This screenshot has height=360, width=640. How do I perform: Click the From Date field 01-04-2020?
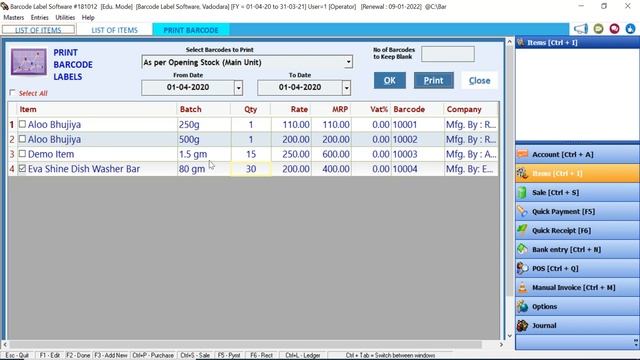tap(188, 88)
